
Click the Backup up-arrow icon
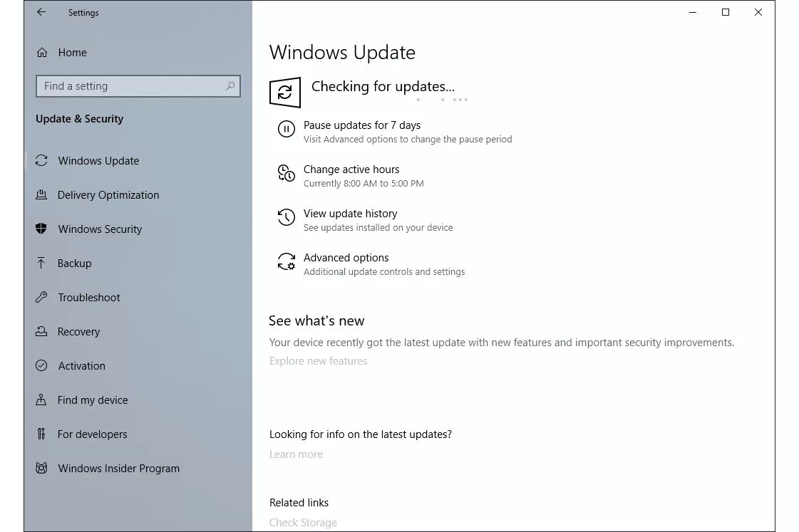41,263
